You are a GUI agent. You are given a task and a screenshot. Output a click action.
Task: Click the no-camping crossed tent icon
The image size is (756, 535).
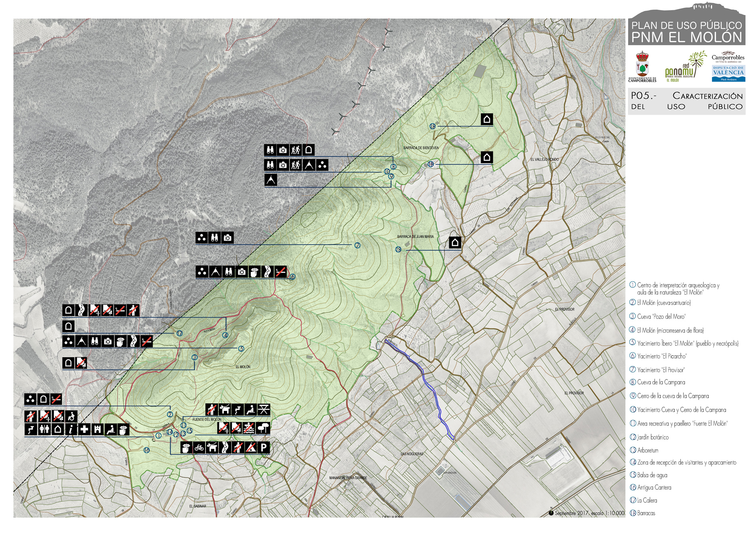coord(251,447)
